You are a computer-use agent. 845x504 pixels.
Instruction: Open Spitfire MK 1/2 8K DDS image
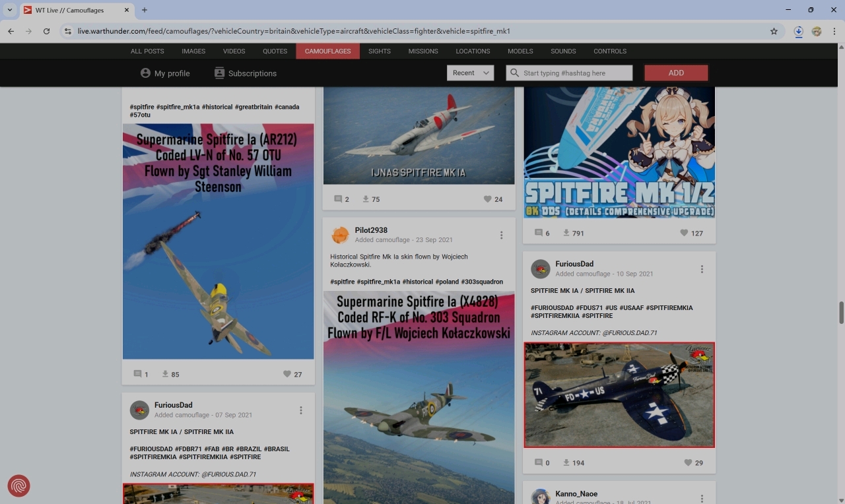pos(619,152)
